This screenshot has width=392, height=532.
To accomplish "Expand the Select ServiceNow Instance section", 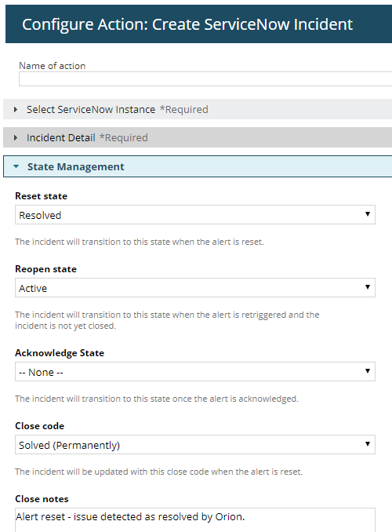I will point(198,109).
